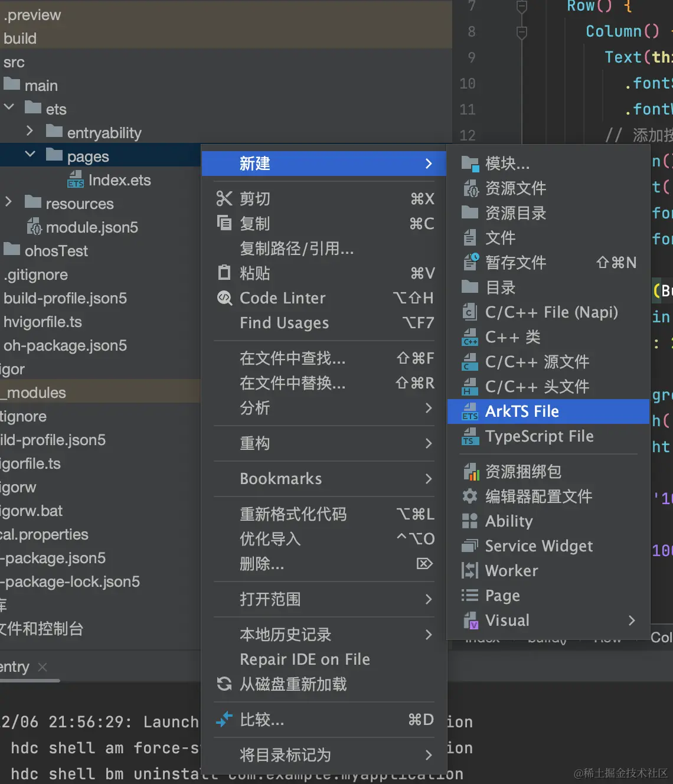Screen dimensions: 673x784
Task: Close the entry run tab
Action: coord(43,667)
